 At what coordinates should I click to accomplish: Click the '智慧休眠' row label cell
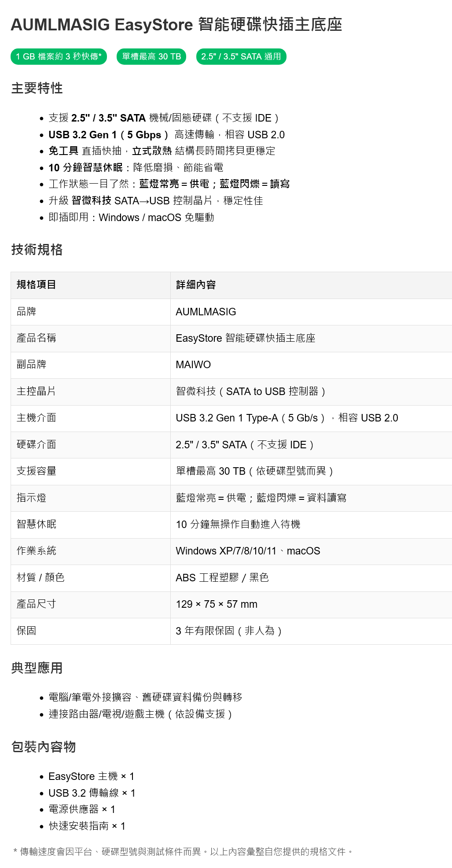(x=91, y=524)
